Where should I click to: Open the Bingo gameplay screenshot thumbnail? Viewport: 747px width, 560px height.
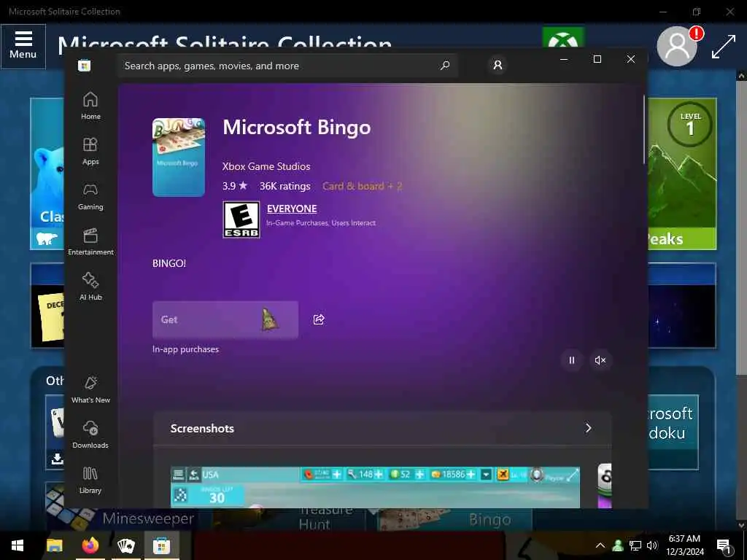pos(376,487)
